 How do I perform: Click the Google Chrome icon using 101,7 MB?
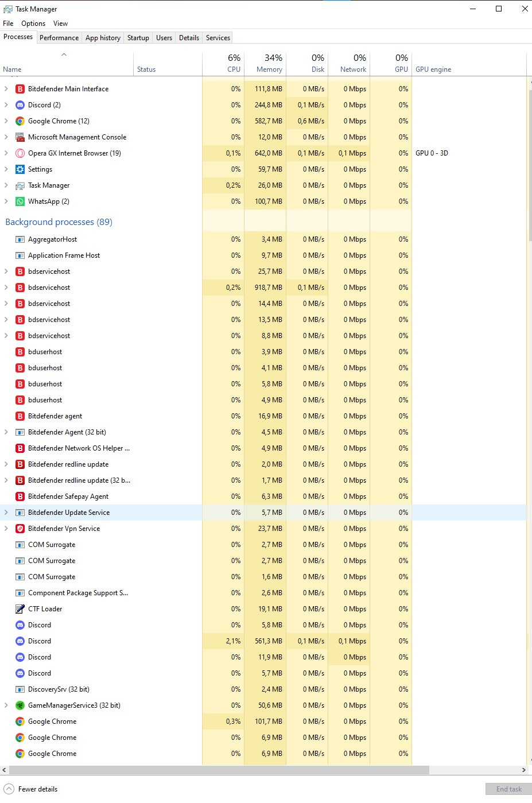(x=20, y=721)
